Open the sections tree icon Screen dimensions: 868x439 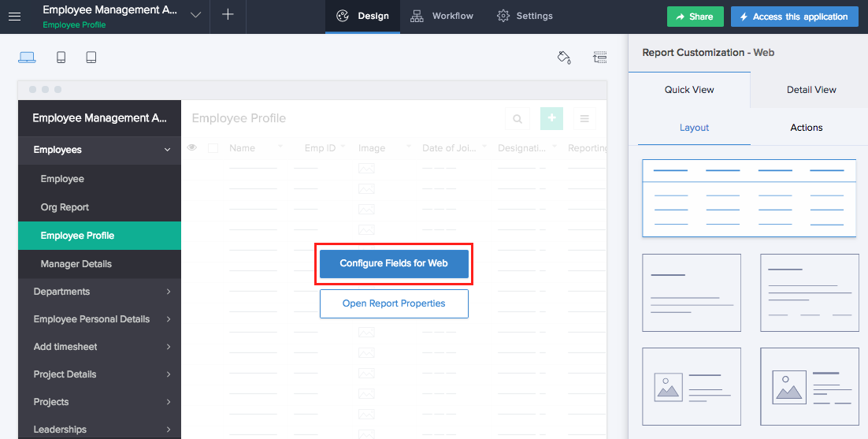coord(600,57)
